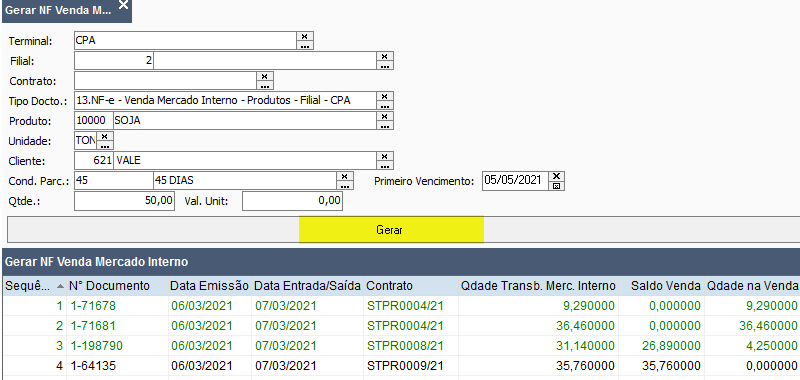Screen dimensions: 800x380
Task: Click into the empty Contrato field
Action: 165,81
